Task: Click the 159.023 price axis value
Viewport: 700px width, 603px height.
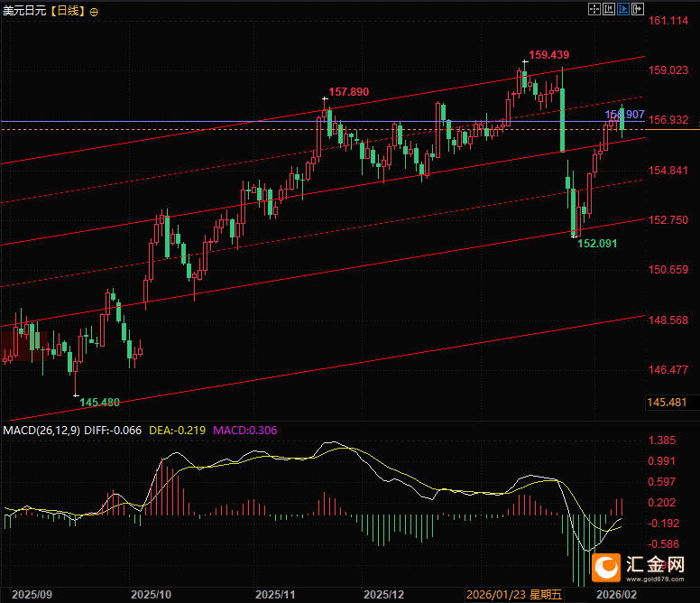Action: tap(668, 70)
